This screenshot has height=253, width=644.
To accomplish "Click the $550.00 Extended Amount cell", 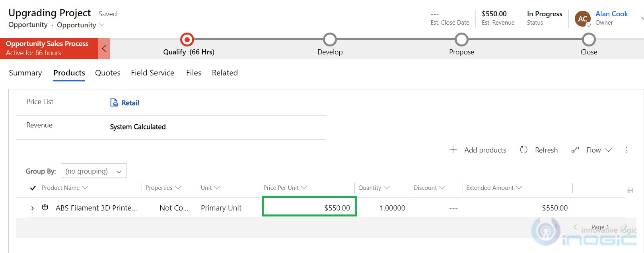I will click(x=555, y=208).
